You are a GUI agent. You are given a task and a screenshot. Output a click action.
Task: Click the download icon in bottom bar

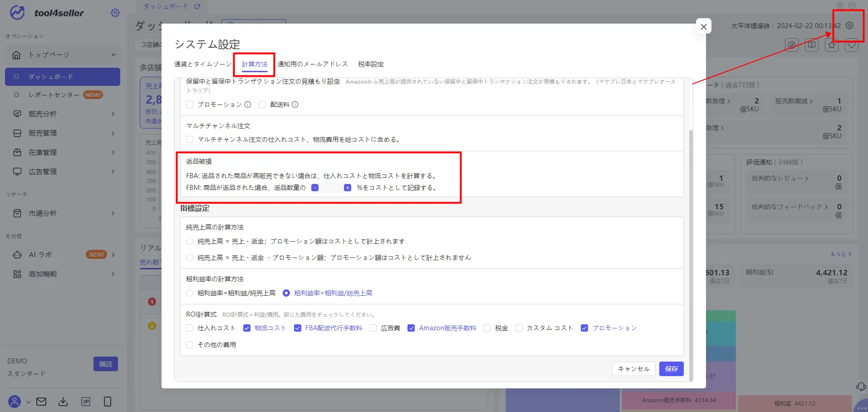pyautogui.click(x=63, y=402)
